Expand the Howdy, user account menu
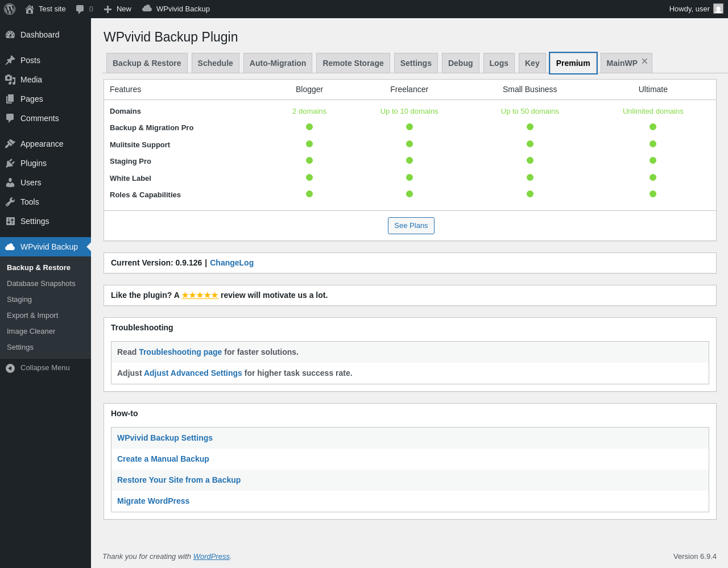This screenshot has width=728, height=568. coord(689,9)
